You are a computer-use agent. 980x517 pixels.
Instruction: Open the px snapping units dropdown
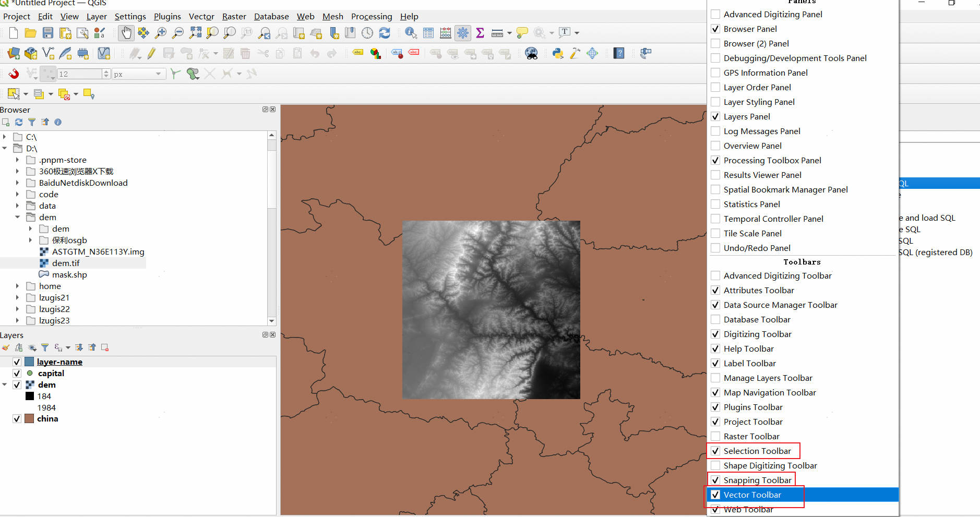click(x=138, y=74)
